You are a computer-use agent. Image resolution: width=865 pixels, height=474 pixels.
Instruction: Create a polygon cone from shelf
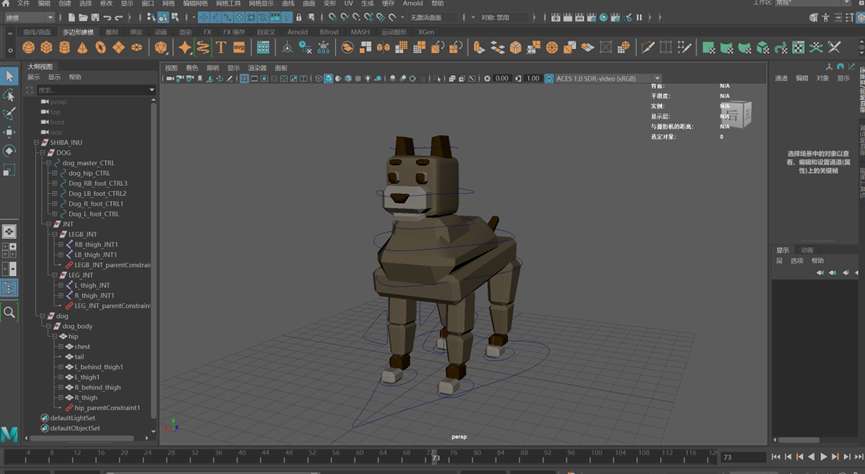point(82,47)
